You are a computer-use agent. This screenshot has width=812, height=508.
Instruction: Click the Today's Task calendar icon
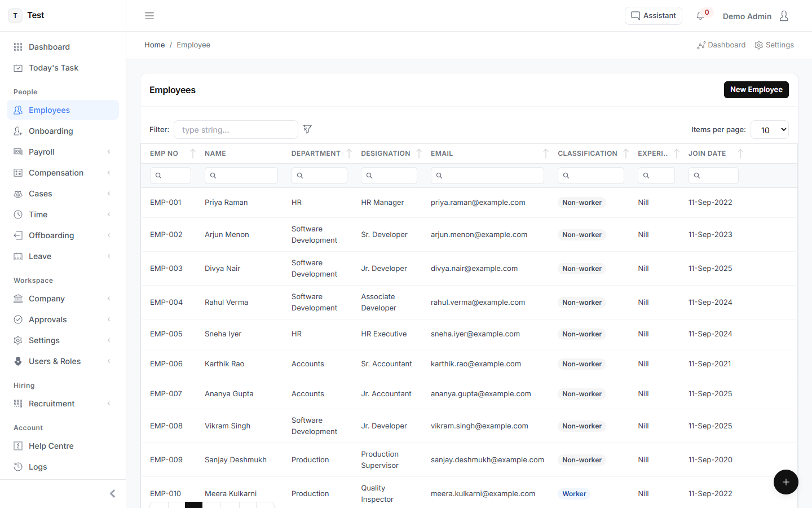pyautogui.click(x=18, y=68)
